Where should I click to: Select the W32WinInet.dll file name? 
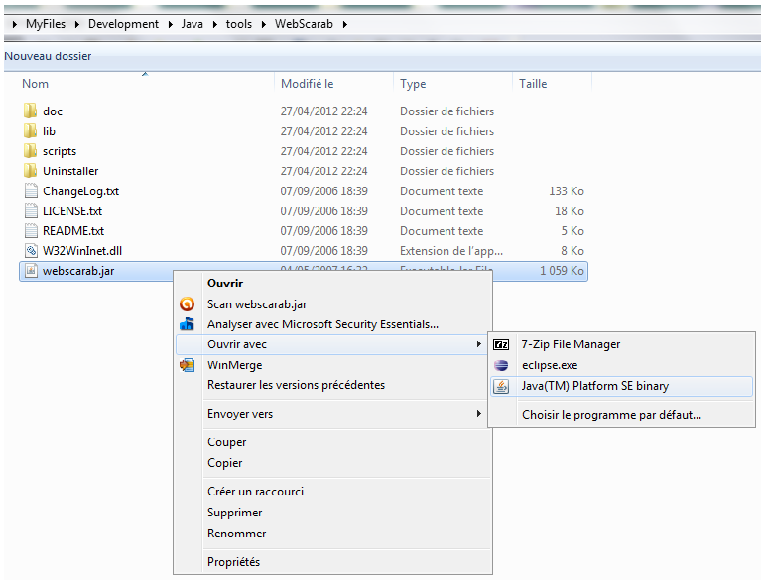(x=82, y=251)
